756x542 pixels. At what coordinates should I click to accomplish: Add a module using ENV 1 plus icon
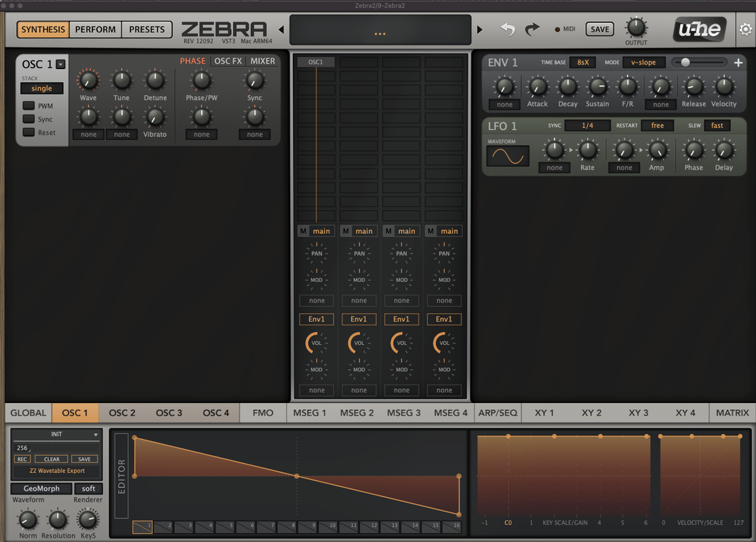tap(738, 62)
